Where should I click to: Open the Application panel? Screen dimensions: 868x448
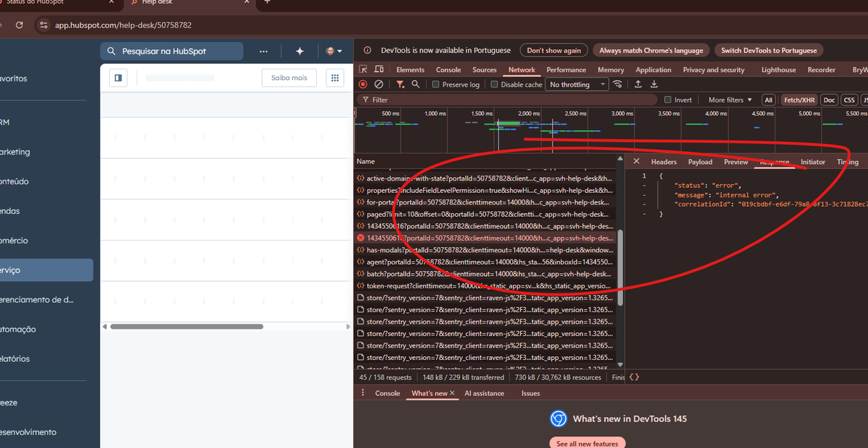click(x=654, y=70)
